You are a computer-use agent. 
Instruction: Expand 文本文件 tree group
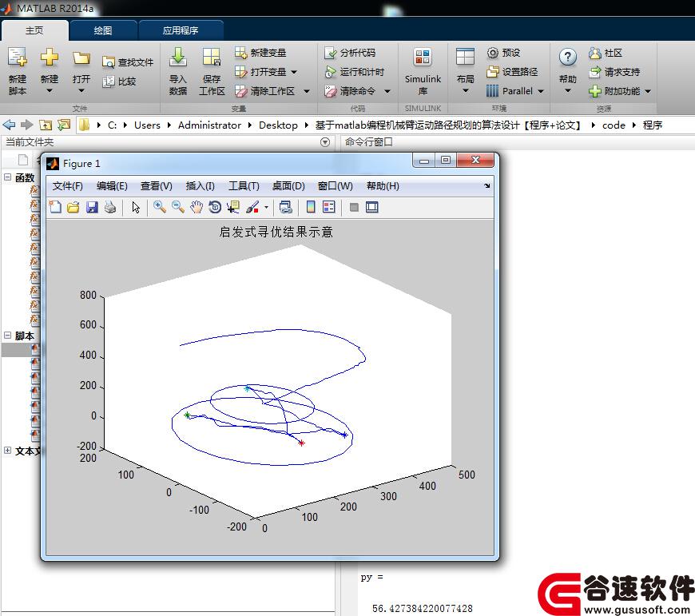pos(7,451)
